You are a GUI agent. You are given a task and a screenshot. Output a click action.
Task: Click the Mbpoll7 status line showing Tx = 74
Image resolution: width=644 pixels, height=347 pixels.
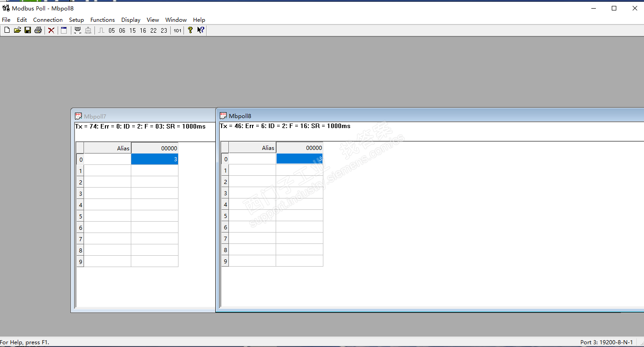[x=140, y=126]
